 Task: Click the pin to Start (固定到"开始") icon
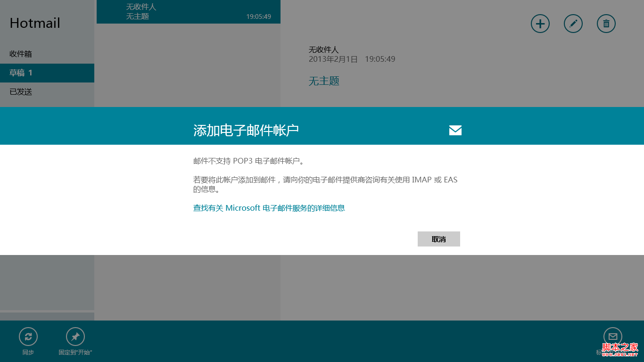click(75, 337)
